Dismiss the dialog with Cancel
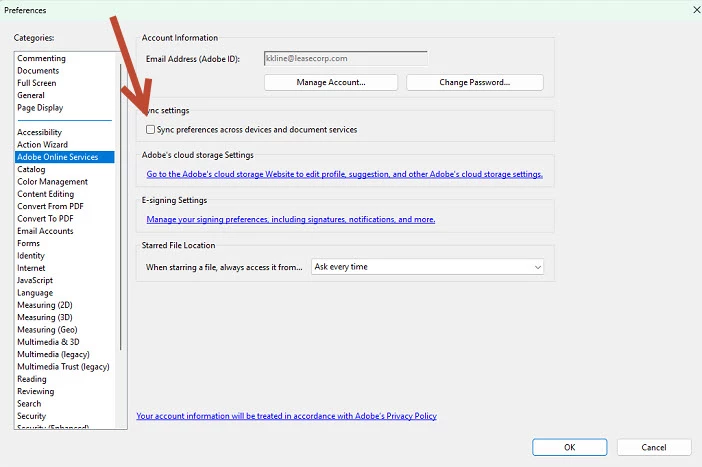Screen dimensions: 702x467 pos(654,447)
